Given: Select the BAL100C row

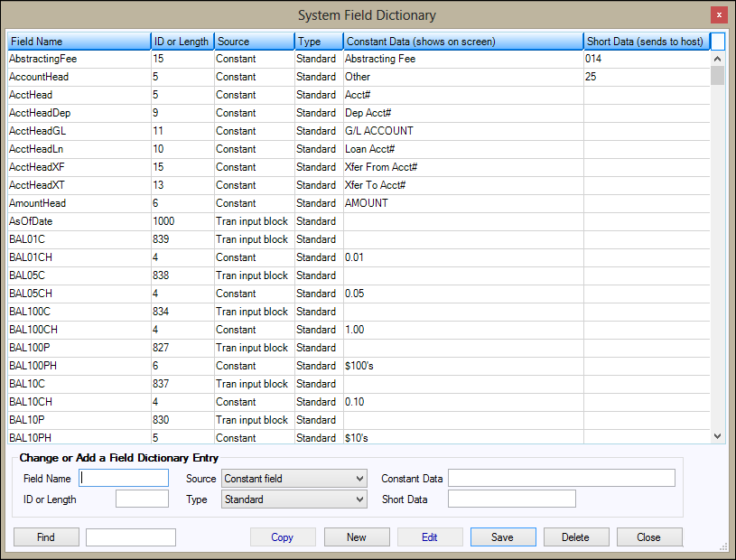Looking at the screenshot, I should point(359,312).
